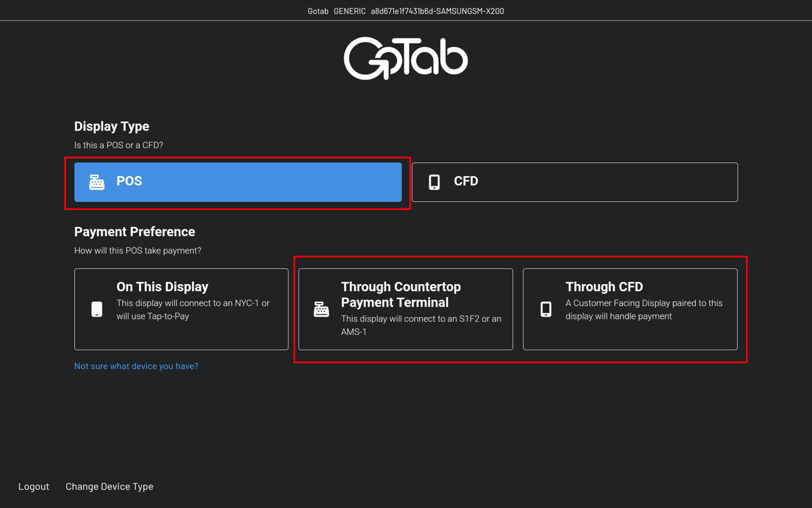Screen dimensions: 812x508
Task: Select On This Display payment preference
Action: [181, 309]
